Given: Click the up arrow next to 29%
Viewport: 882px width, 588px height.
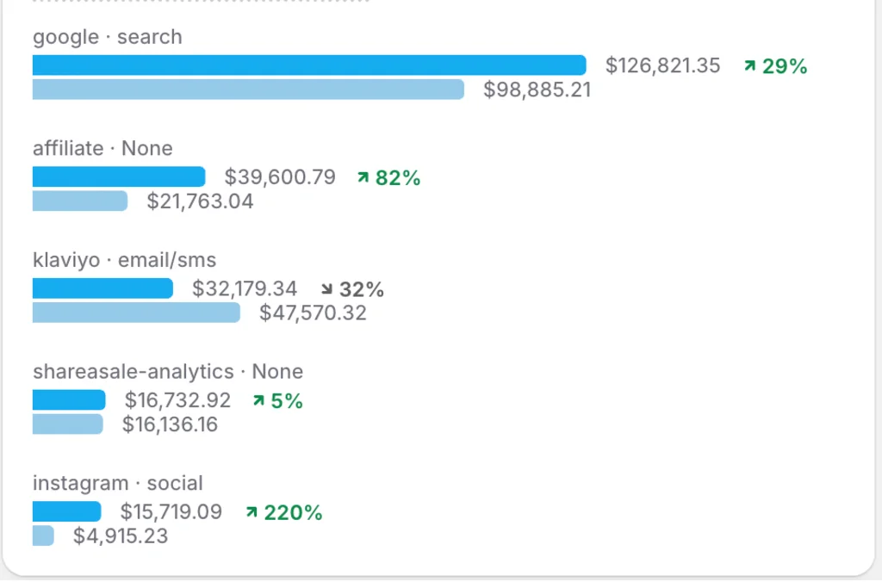Looking at the screenshot, I should 749,65.
